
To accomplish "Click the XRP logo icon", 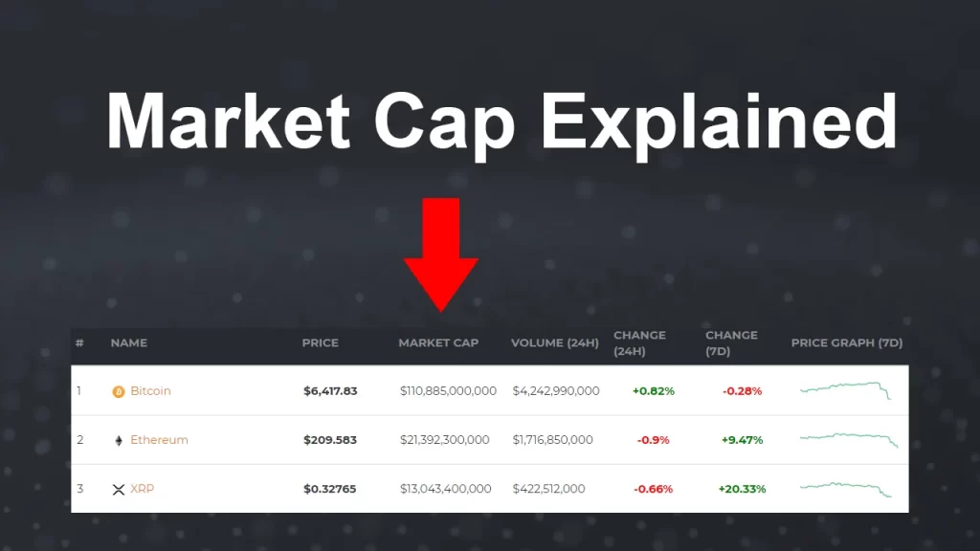I will click(119, 489).
